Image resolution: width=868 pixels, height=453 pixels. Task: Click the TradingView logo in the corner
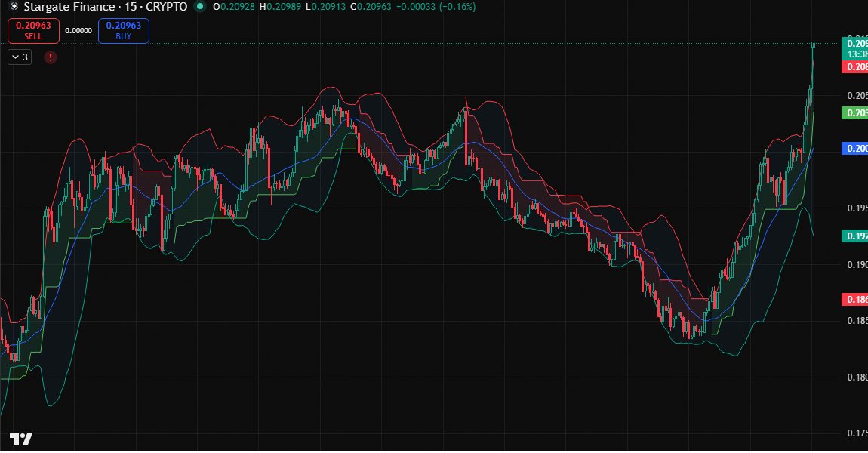point(20,439)
